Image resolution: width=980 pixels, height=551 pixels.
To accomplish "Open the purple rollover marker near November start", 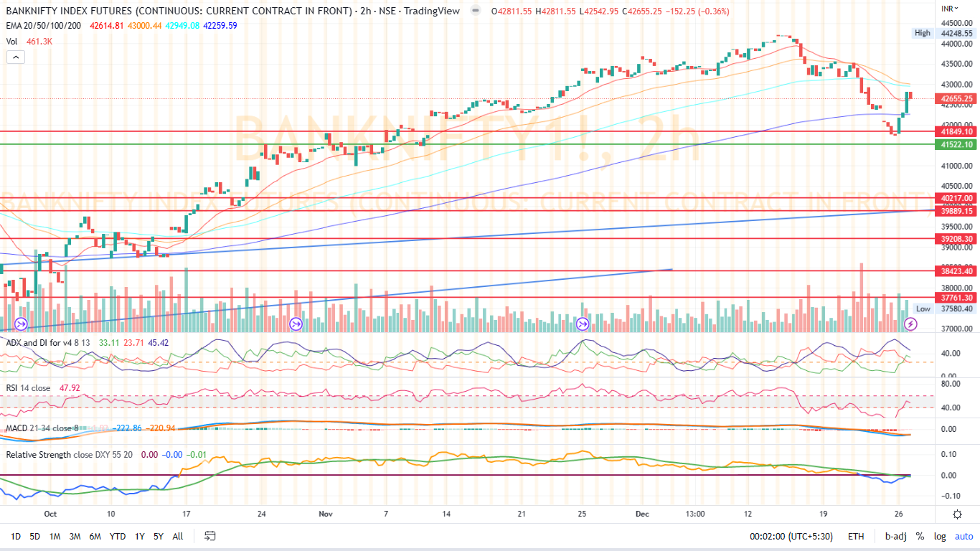I will pyautogui.click(x=296, y=324).
